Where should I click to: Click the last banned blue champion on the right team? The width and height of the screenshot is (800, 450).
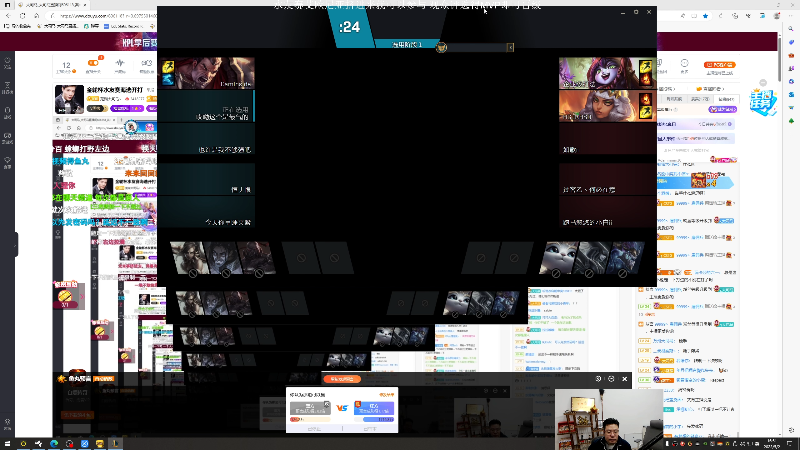(626, 258)
